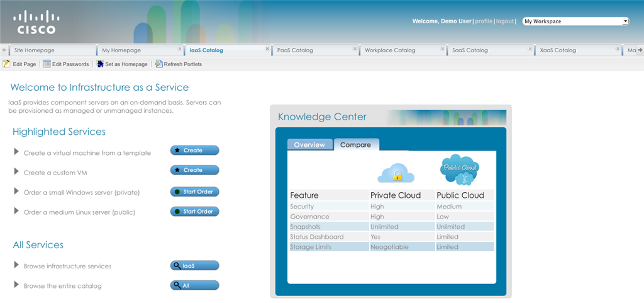
Task: Click the All catalog search button
Action: point(195,285)
